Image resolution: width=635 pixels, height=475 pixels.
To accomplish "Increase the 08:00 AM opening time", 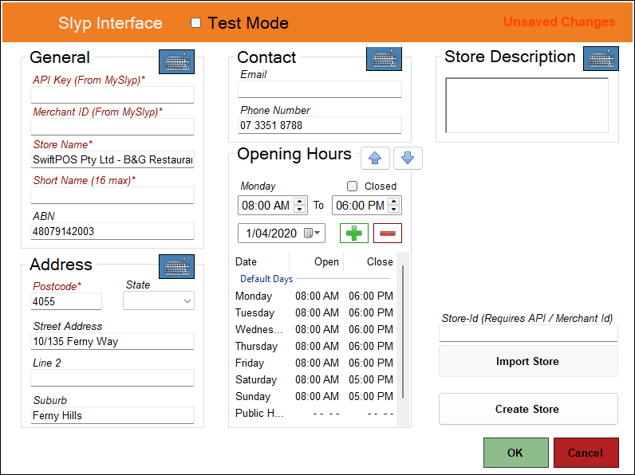I will click(x=300, y=201).
